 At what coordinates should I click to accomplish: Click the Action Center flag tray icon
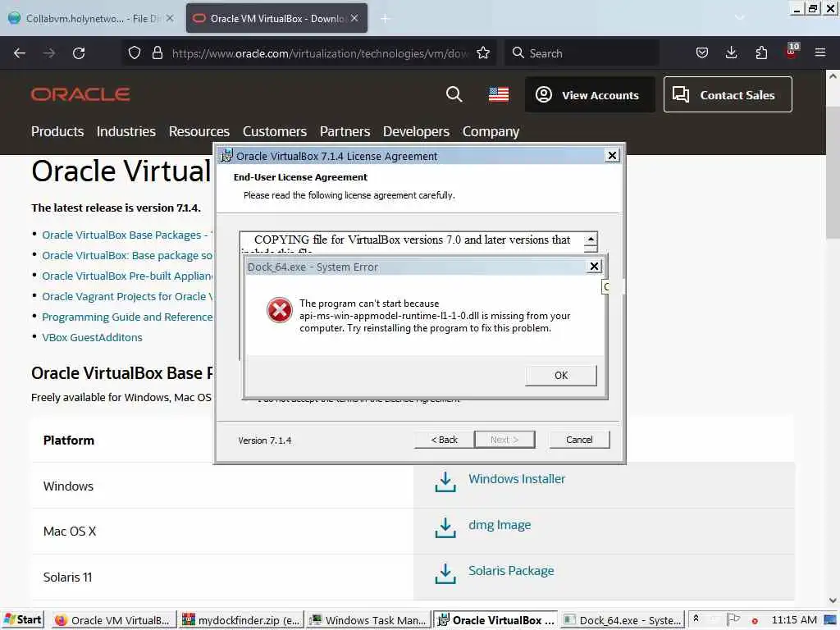733,620
